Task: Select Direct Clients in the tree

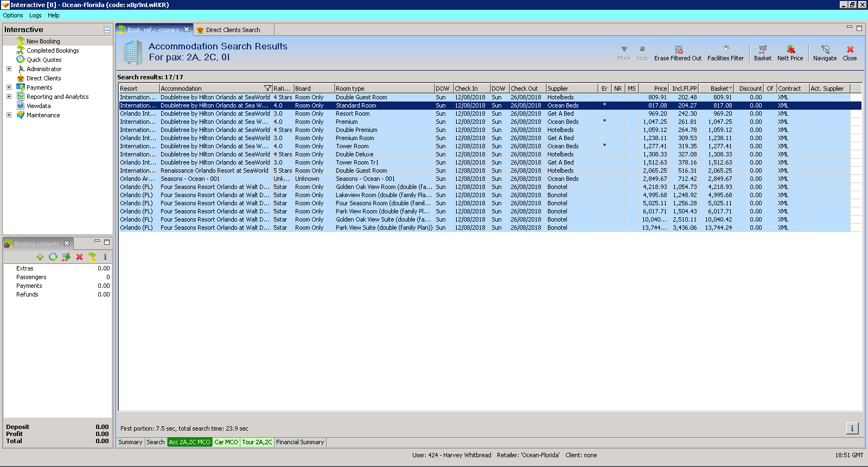Action: click(44, 78)
